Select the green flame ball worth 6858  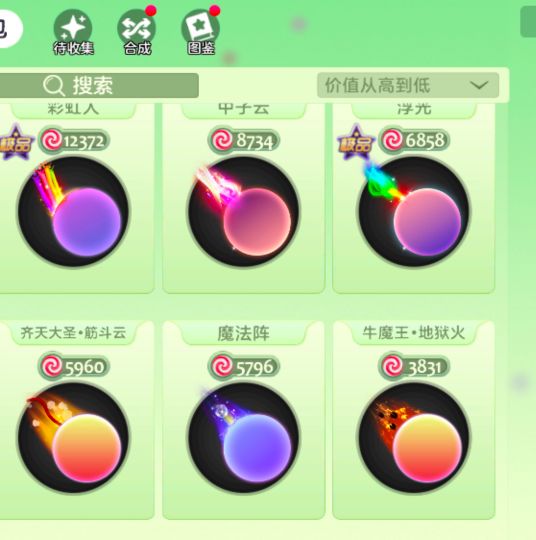(x=413, y=211)
